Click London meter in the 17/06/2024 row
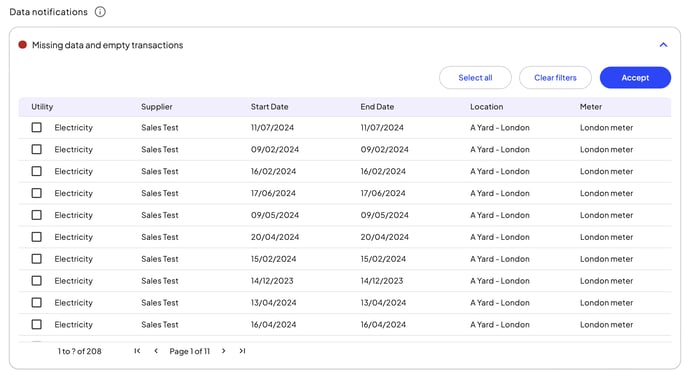Viewport: 688px width, 376px height. click(x=606, y=193)
